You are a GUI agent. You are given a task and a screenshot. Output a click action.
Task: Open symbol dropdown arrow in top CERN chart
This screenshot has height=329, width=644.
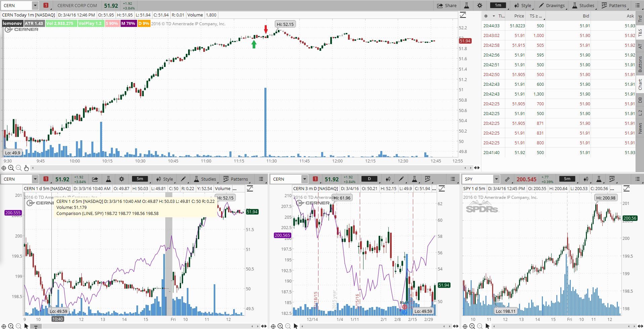click(35, 5)
